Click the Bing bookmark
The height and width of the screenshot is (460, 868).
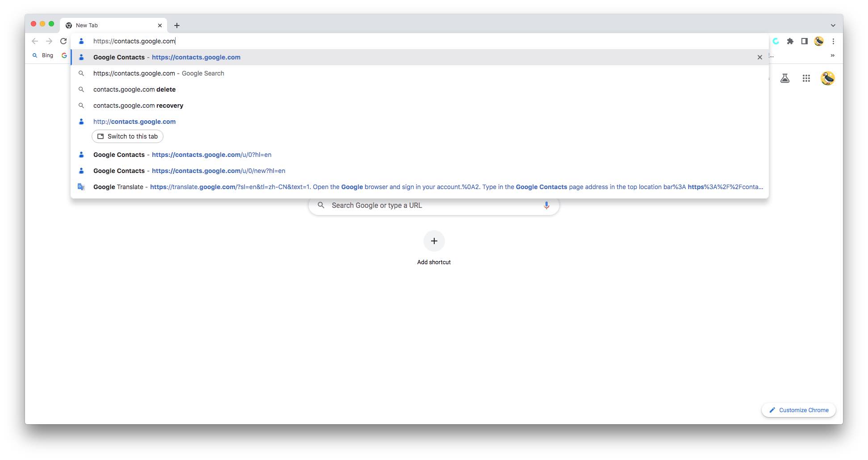(43, 55)
